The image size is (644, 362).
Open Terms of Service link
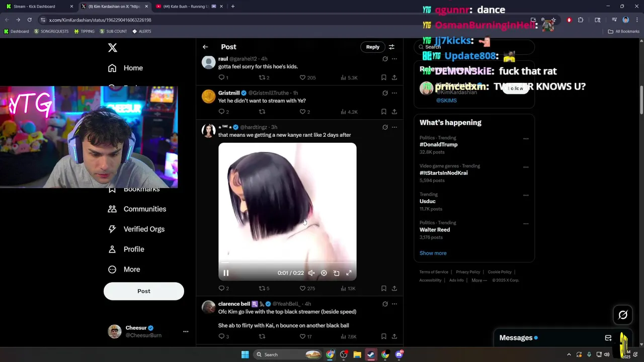click(434, 272)
